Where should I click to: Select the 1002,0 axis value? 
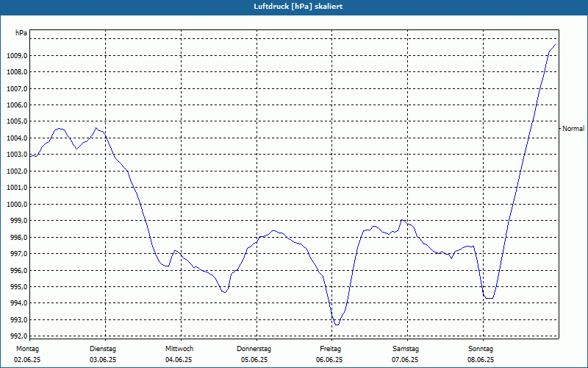17,171
